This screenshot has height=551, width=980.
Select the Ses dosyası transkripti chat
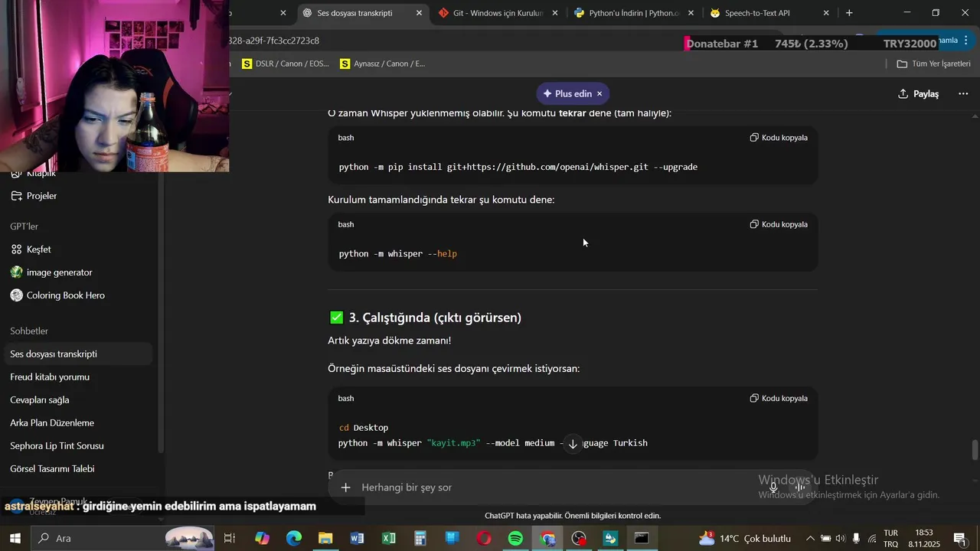coord(77,354)
